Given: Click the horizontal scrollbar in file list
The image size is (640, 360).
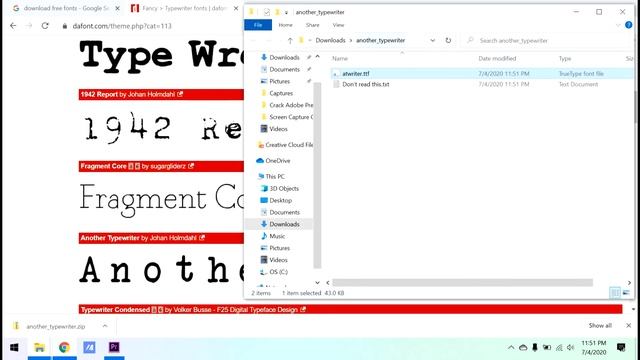Looking at the screenshot, I should (462, 282).
